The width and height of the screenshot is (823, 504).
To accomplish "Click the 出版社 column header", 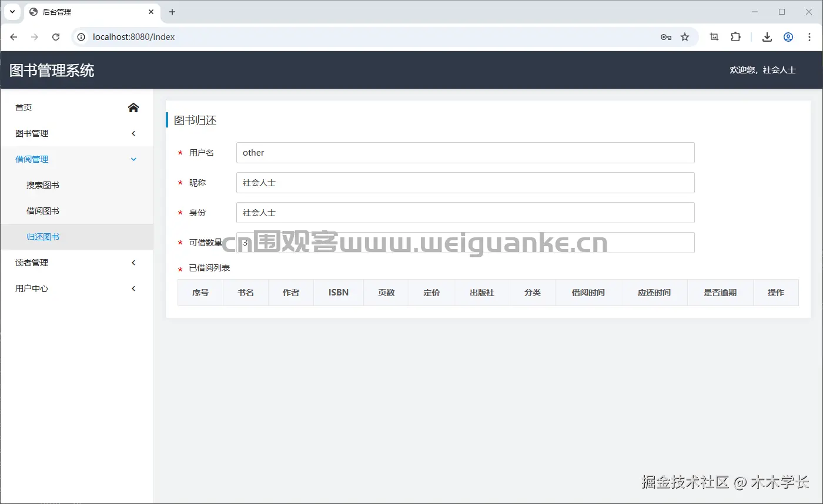I will tap(482, 293).
